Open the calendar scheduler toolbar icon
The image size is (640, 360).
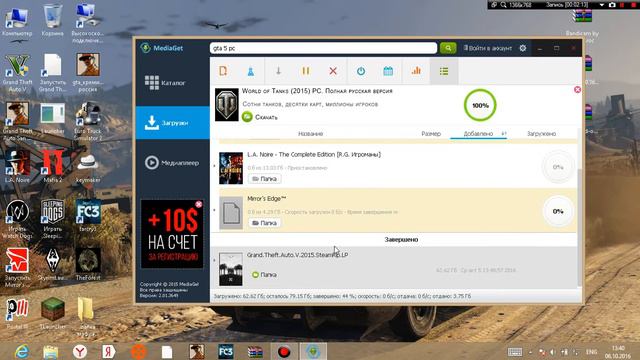coord(388,71)
